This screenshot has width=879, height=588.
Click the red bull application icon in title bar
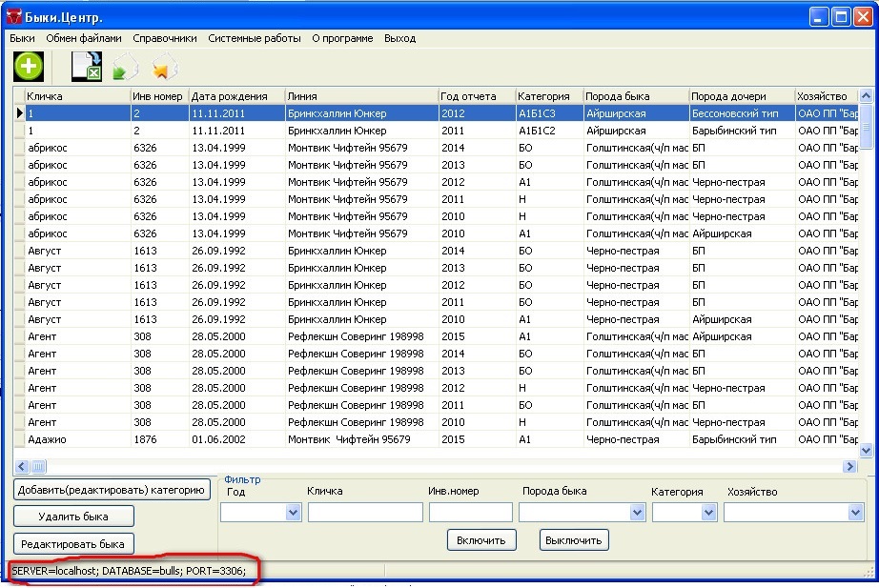click(x=13, y=17)
